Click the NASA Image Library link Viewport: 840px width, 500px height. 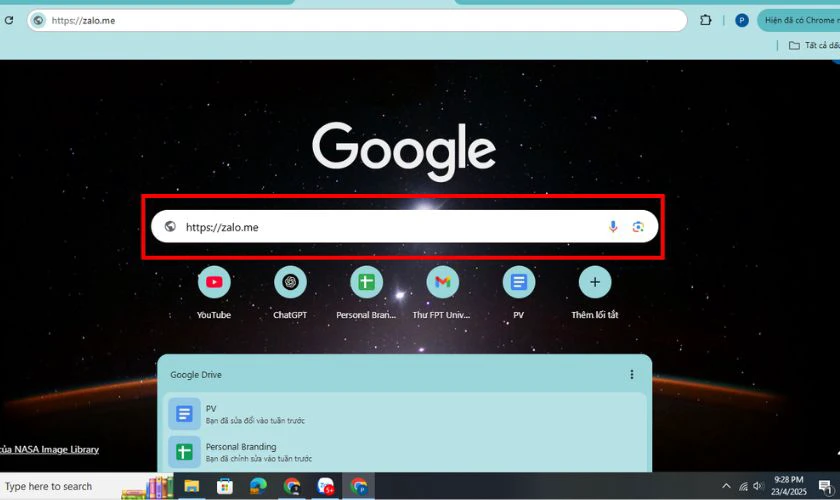click(49, 450)
